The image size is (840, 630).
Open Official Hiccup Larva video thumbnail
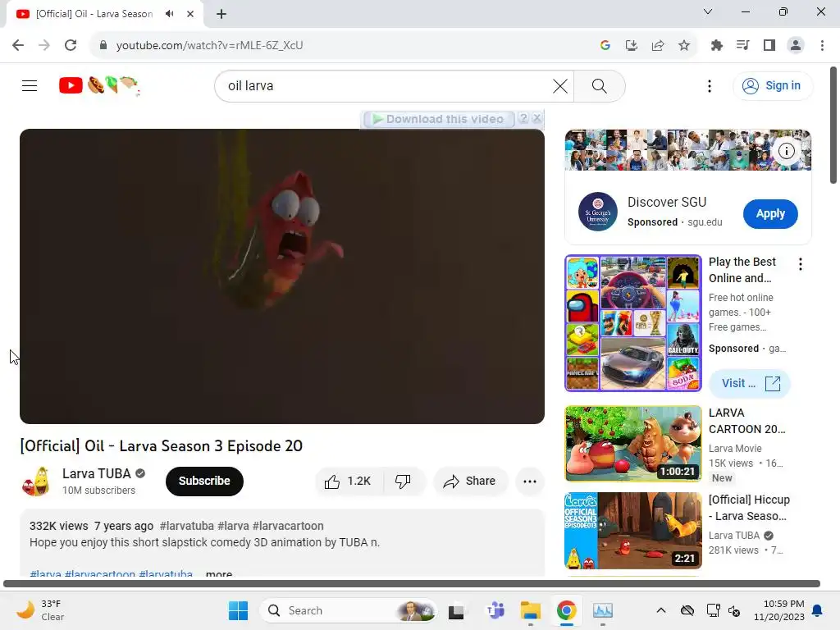coord(632,531)
